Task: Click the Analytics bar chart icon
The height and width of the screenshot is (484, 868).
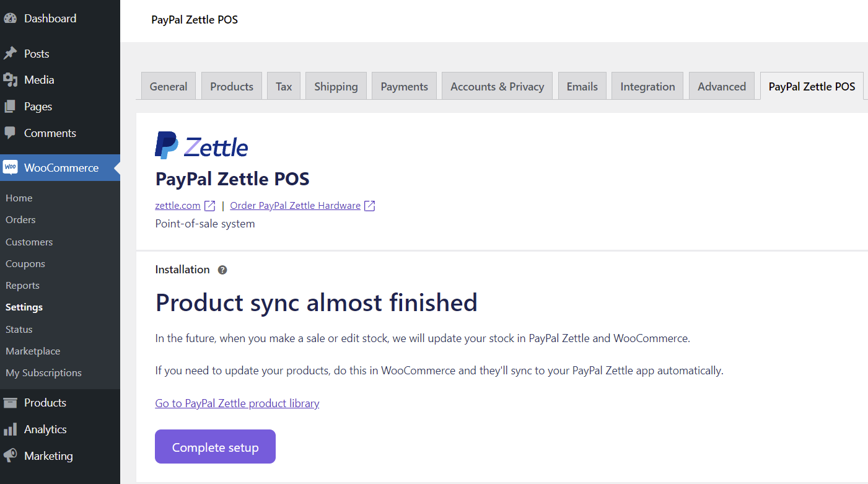Action: [10, 429]
